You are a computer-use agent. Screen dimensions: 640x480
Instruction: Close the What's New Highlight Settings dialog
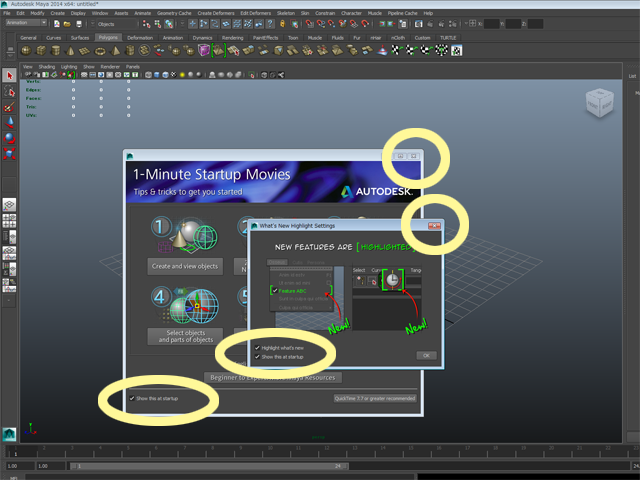[434, 226]
